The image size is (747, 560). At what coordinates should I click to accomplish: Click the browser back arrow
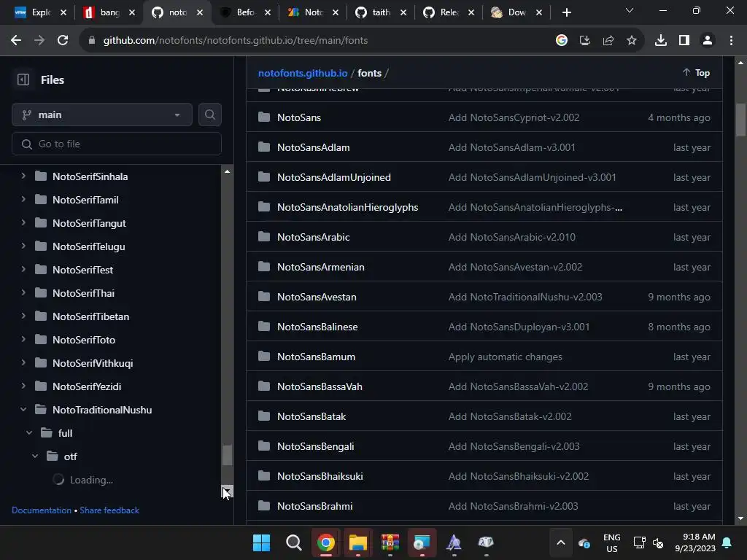pos(16,41)
